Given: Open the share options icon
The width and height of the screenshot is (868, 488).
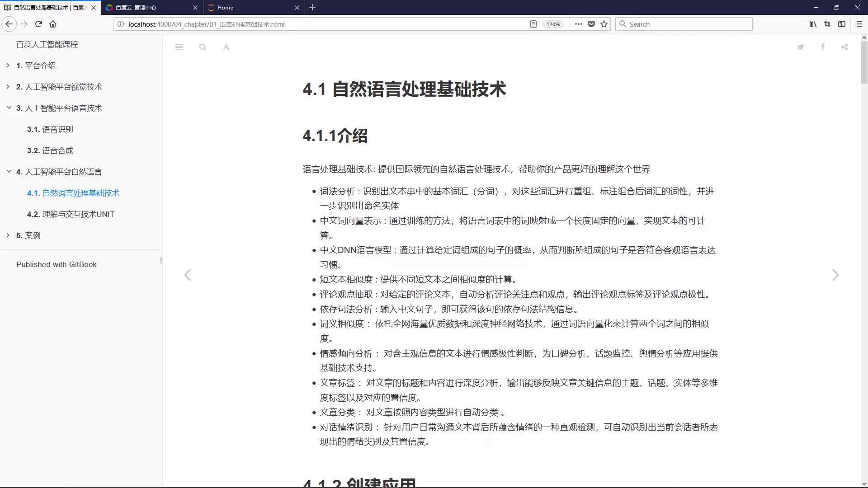Looking at the screenshot, I should 844,47.
